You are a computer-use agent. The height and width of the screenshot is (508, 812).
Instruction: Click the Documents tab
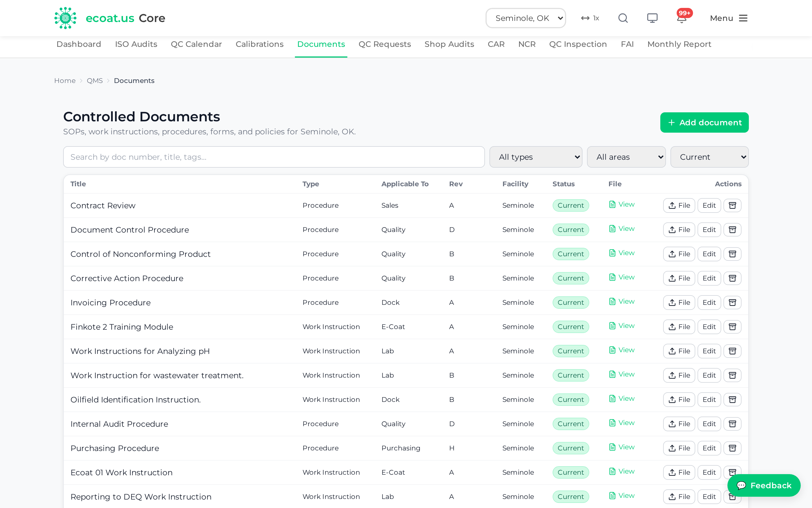pyautogui.click(x=321, y=44)
